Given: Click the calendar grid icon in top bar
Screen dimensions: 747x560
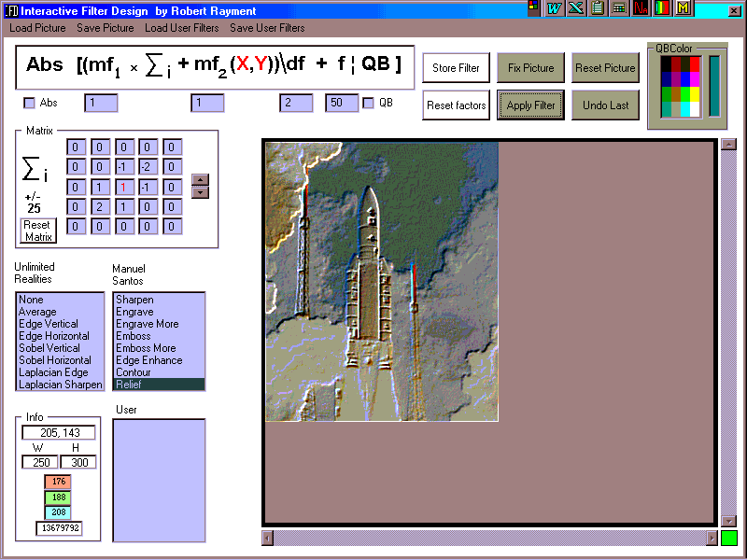Looking at the screenshot, I should click(618, 8).
